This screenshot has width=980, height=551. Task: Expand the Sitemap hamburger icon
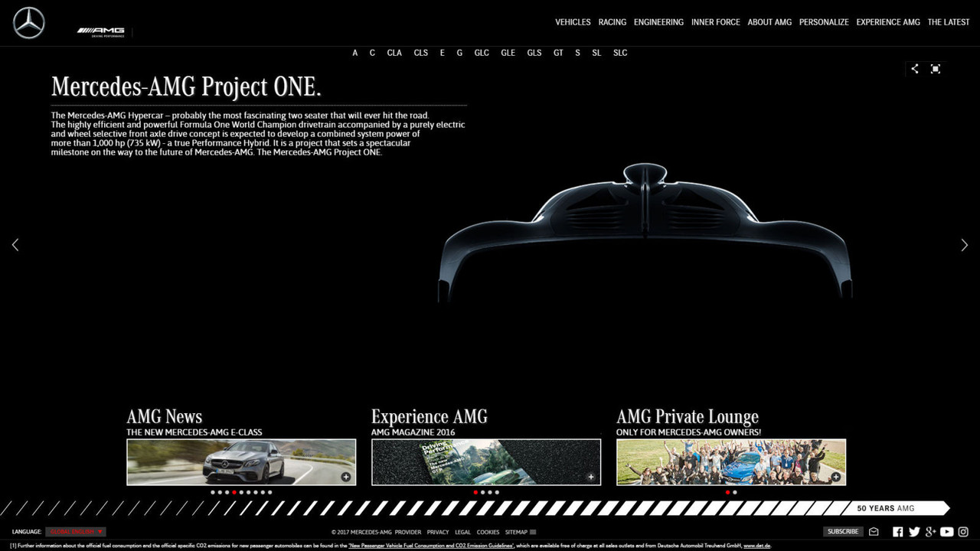click(533, 532)
